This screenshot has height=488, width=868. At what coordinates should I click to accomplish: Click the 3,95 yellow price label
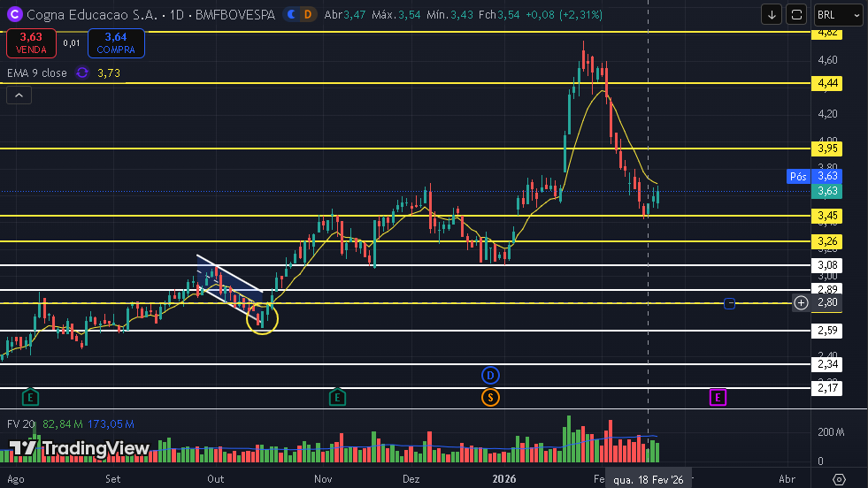coord(827,149)
